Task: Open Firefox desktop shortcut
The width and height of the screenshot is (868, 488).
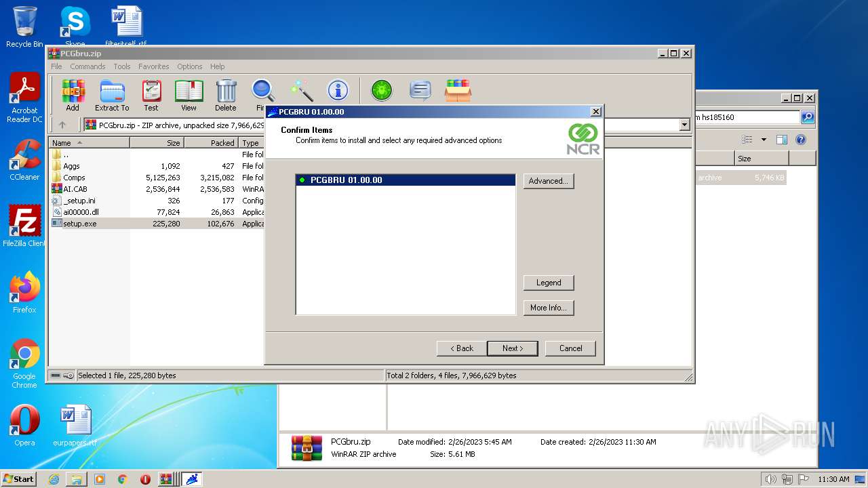Action: click(24, 293)
